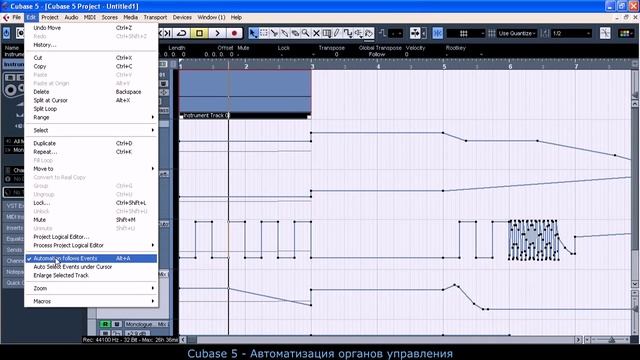Expand the Zoom submenu

(x=91, y=288)
